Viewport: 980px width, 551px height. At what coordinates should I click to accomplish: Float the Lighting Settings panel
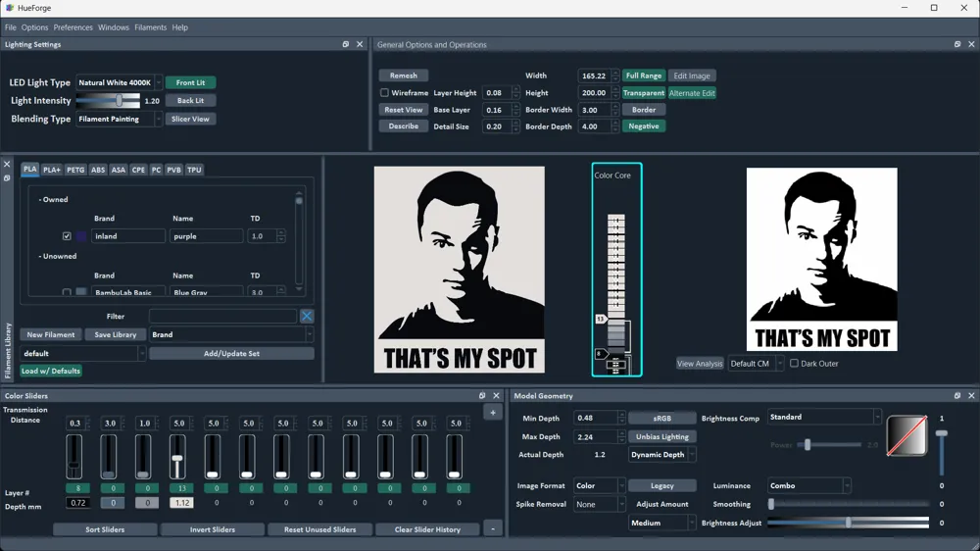(x=346, y=44)
